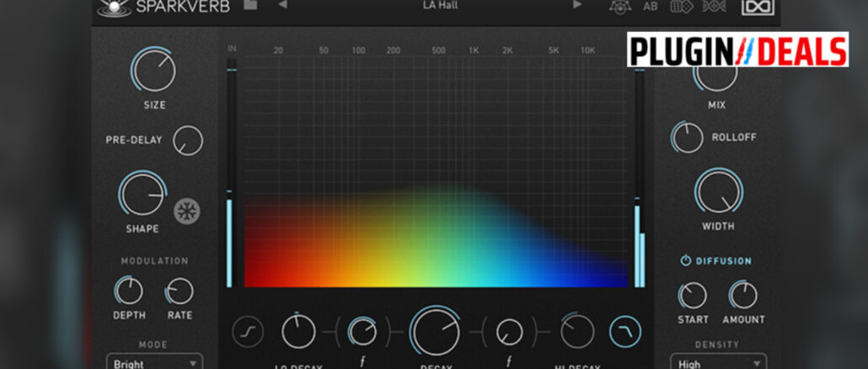Image resolution: width=868 pixels, height=369 pixels.
Task: Adjust the Hi Decay knob
Action: click(576, 331)
